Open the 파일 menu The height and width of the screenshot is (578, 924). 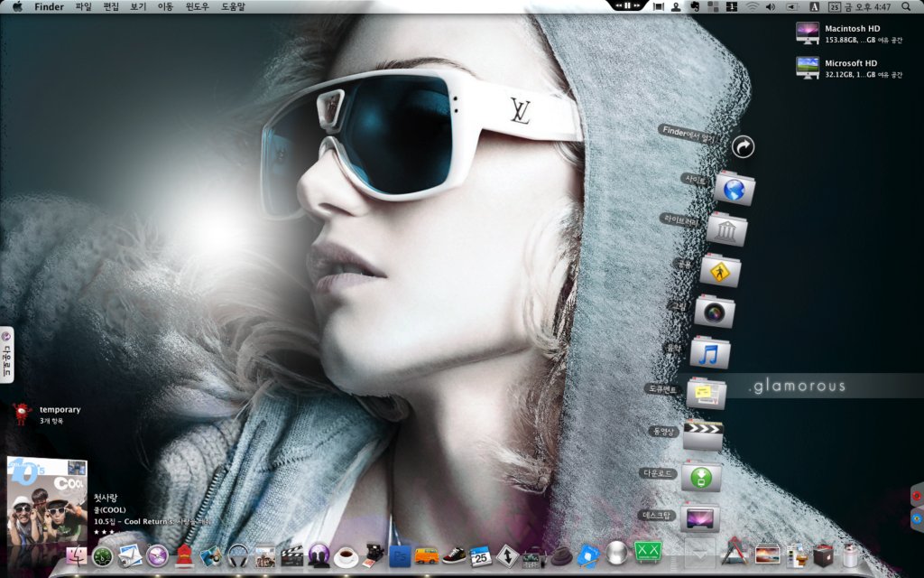pos(84,6)
